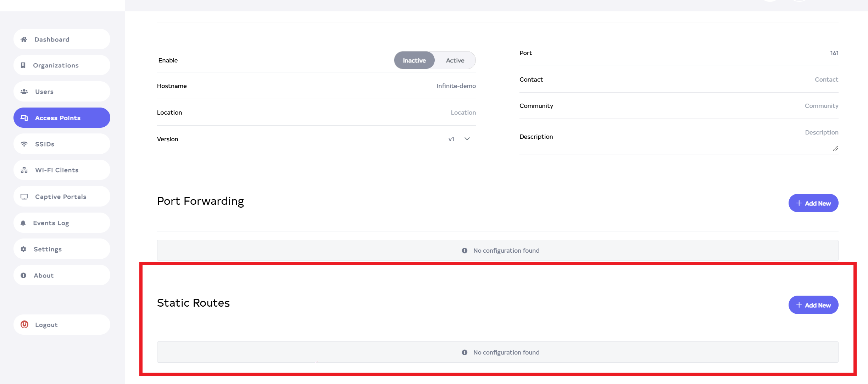Click the Users group icon

(x=24, y=92)
